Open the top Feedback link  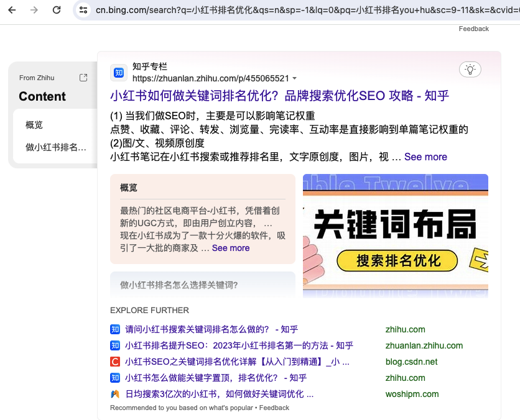(x=473, y=29)
